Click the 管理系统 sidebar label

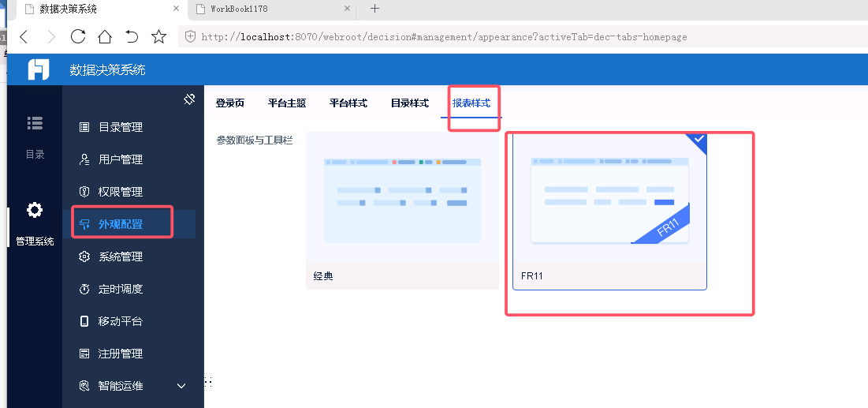[35, 241]
